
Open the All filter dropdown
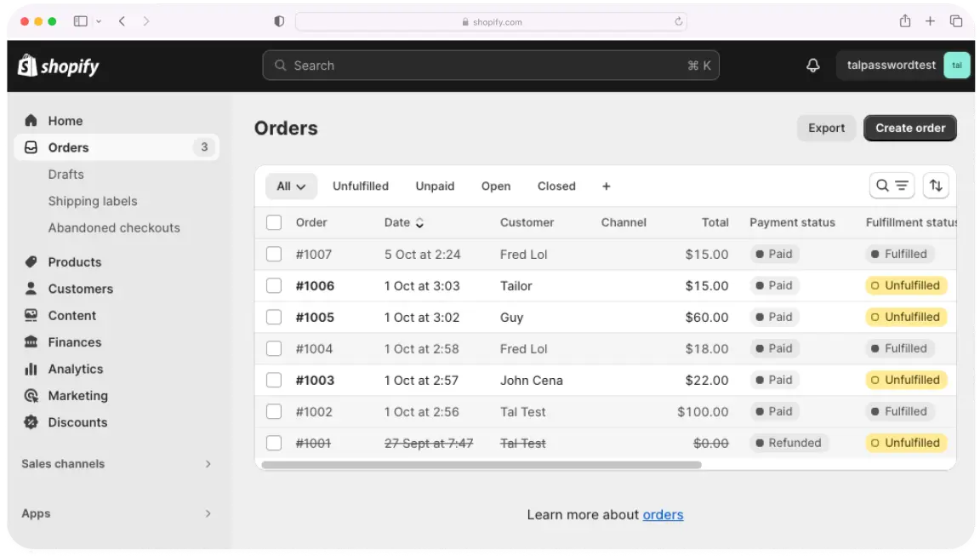tap(291, 186)
